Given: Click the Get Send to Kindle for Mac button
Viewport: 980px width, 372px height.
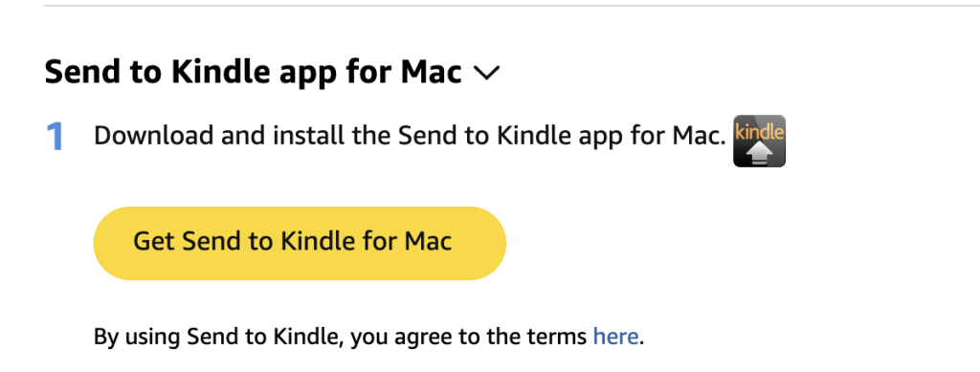Looking at the screenshot, I should [300, 243].
